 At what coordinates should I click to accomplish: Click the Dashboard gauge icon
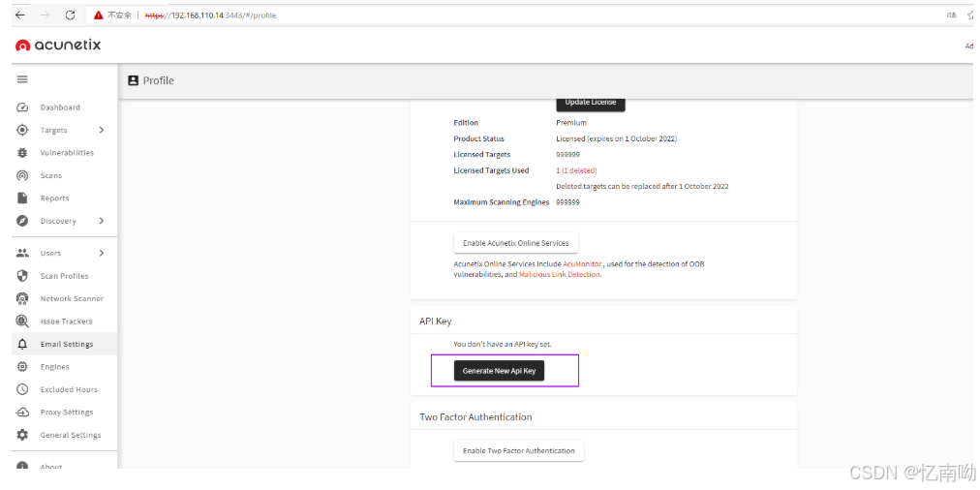tap(22, 107)
